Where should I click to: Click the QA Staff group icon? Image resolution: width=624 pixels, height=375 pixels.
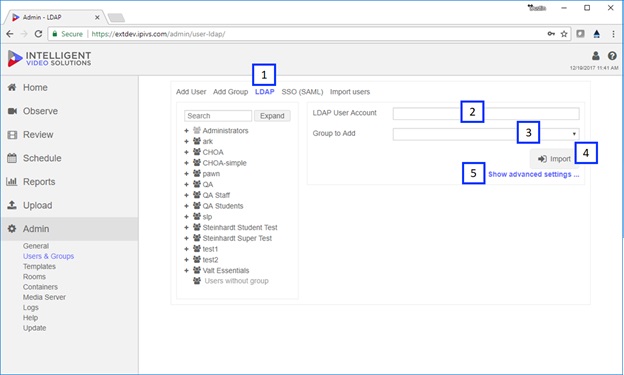[x=197, y=195]
